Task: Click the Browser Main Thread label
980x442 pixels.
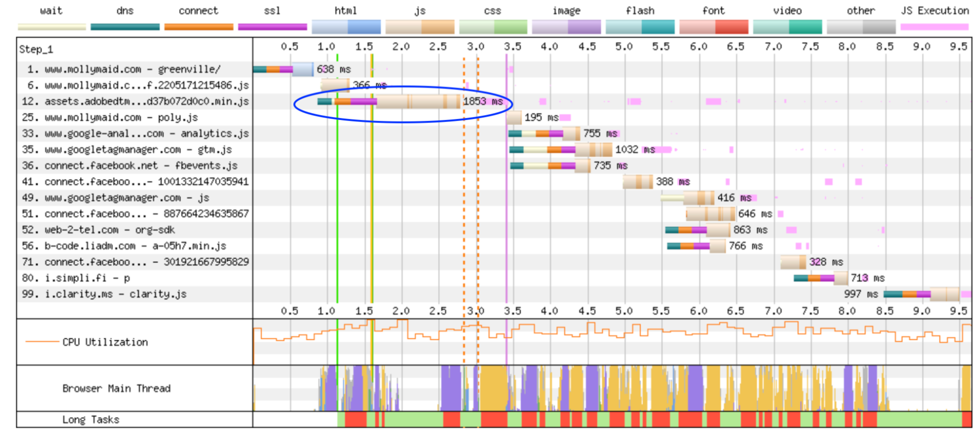Action: (116, 389)
